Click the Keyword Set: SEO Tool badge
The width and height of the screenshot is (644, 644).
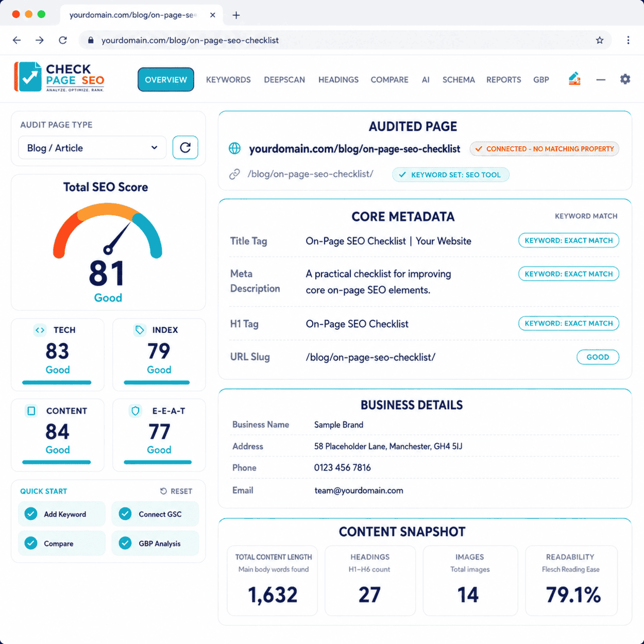(x=451, y=175)
